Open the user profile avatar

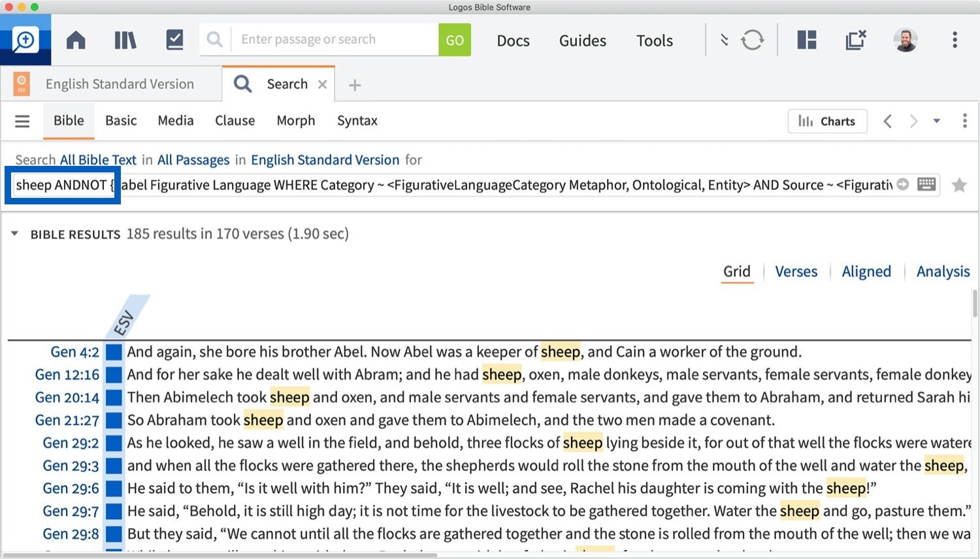906,40
